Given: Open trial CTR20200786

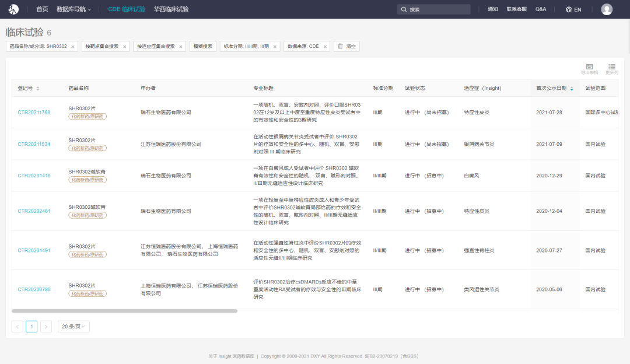Looking at the screenshot, I should click(34, 289).
